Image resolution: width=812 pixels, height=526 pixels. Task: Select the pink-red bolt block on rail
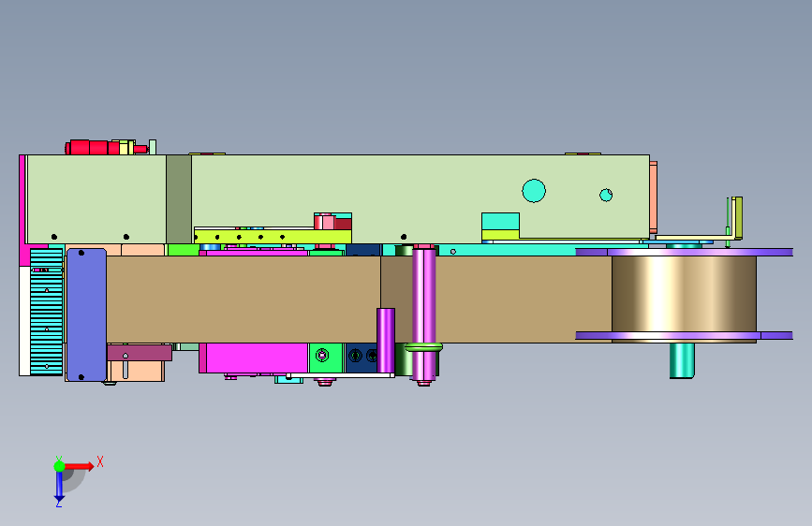pos(324,222)
